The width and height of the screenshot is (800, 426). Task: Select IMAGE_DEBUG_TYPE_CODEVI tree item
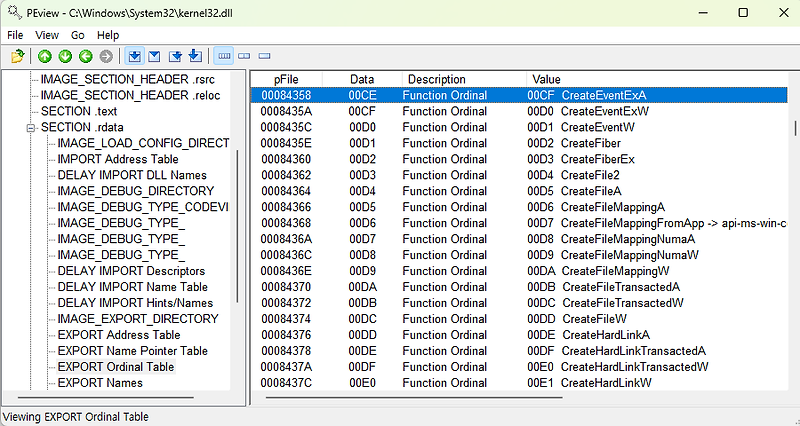[x=143, y=207]
